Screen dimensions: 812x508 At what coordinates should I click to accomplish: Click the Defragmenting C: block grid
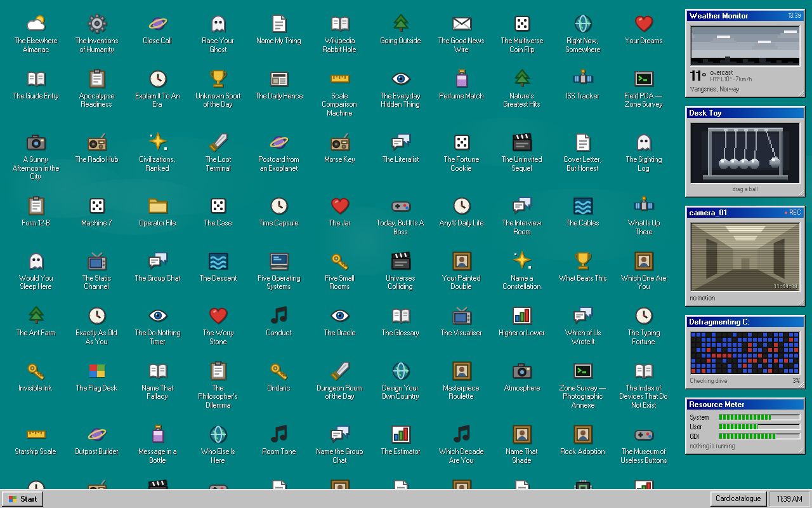pos(745,352)
